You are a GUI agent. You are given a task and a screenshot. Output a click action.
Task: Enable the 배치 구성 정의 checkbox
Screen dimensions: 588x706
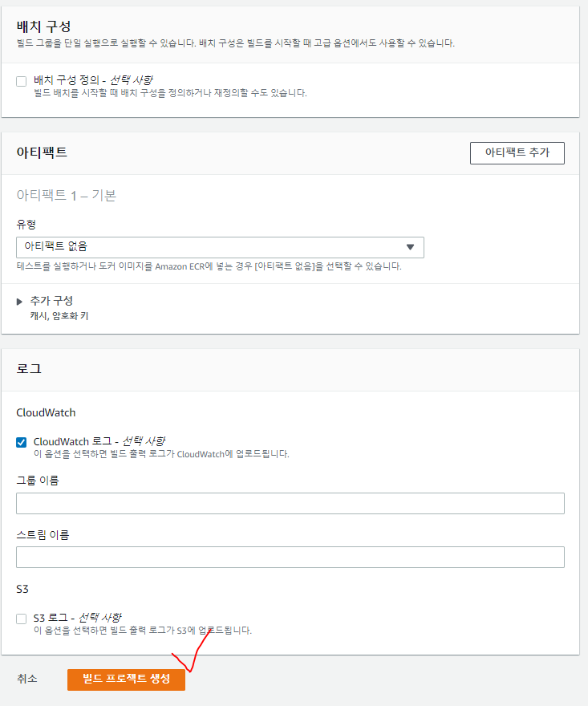(22, 81)
